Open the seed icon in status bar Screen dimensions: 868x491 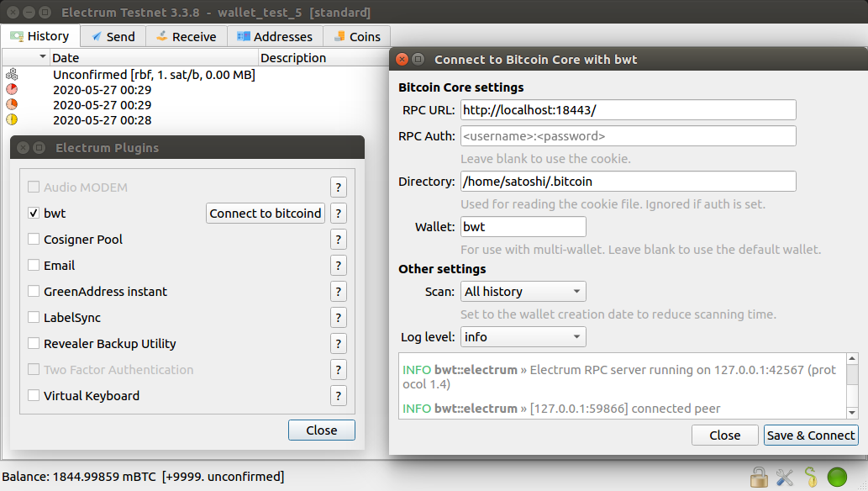pyautogui.click(x=809, y=477)
